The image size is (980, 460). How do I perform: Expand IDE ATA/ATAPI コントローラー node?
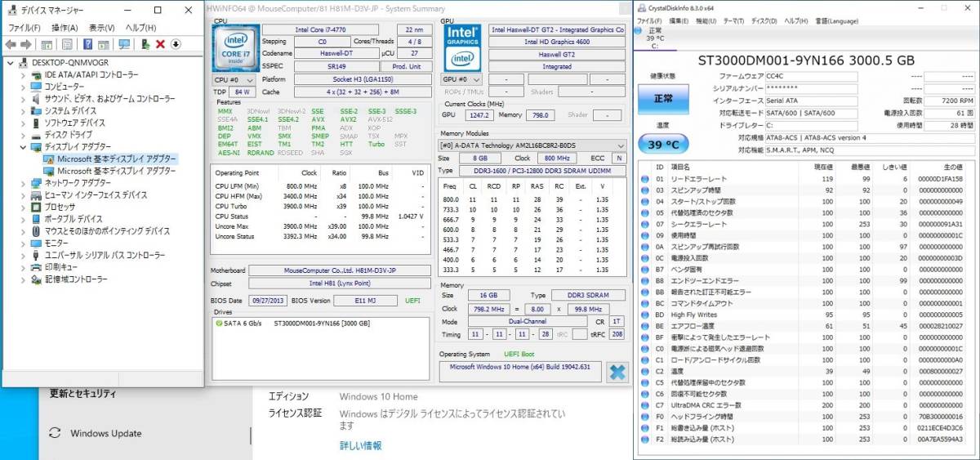pos(23,74)
